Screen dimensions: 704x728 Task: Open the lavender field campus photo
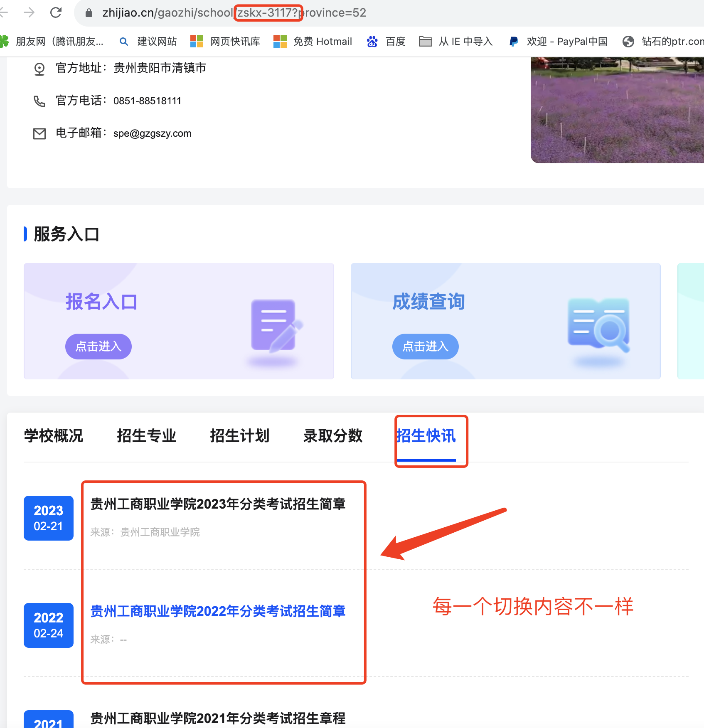coord(617,110)
